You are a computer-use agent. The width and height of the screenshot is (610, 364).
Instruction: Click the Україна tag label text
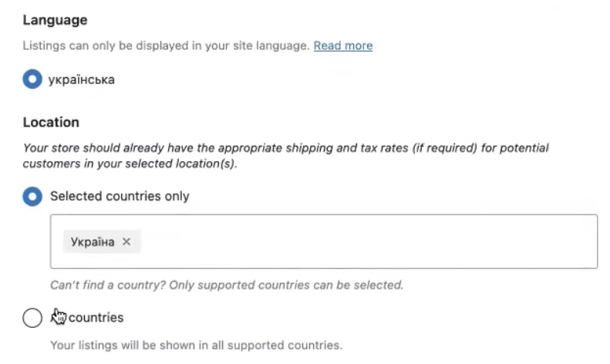coord(93,242)
